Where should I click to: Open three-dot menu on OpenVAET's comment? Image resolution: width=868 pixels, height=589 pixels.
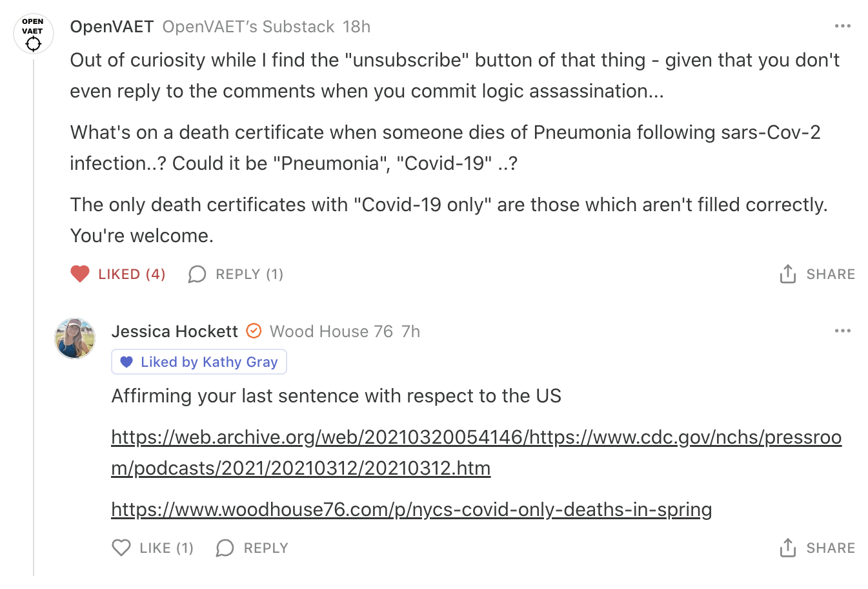point(842,26)
